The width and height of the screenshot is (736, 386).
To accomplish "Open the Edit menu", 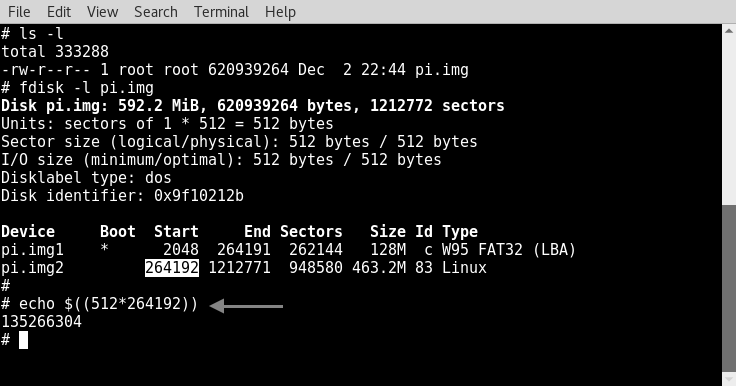I will coord(59,12).
